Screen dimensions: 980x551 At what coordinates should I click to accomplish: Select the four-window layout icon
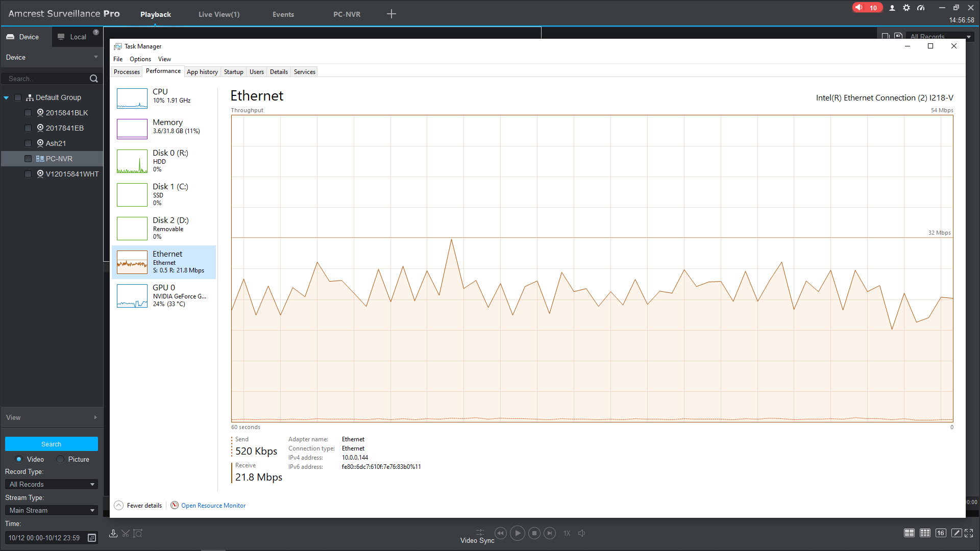click(909, 533)
